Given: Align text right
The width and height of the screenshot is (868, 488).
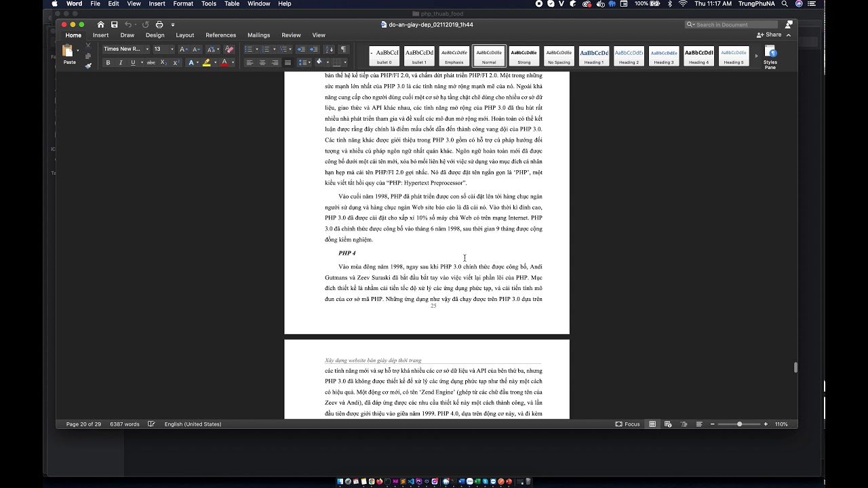Looking at the screenshot, I should point(275,62).
